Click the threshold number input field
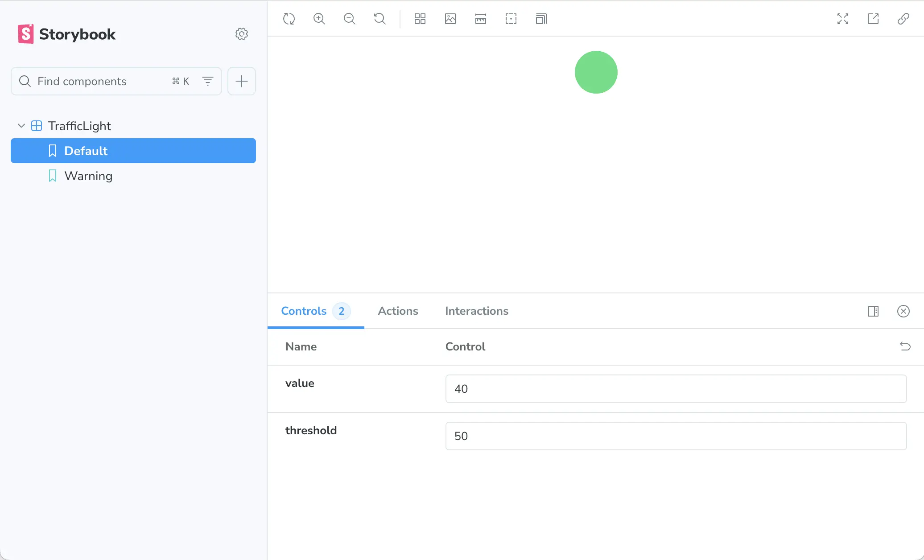The width and height of the screenshot is (924, 560). [676, 436]
